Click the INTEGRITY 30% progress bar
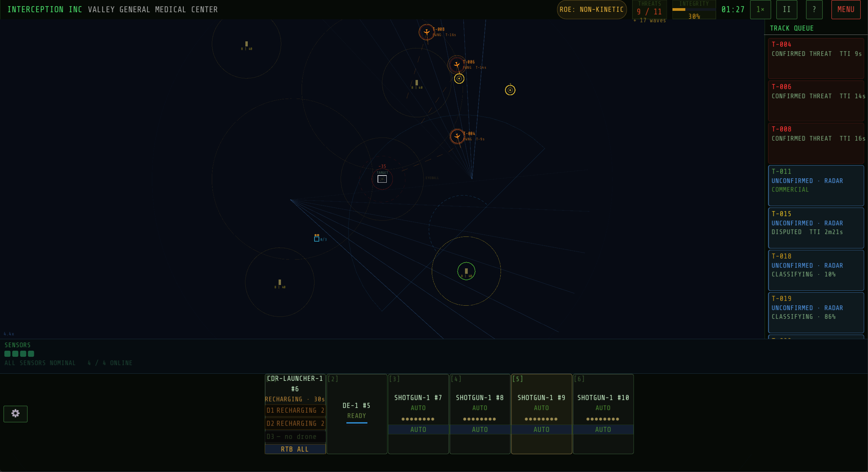Image resolution: width=868 pixels, height=472 pixels. point(694,9)
